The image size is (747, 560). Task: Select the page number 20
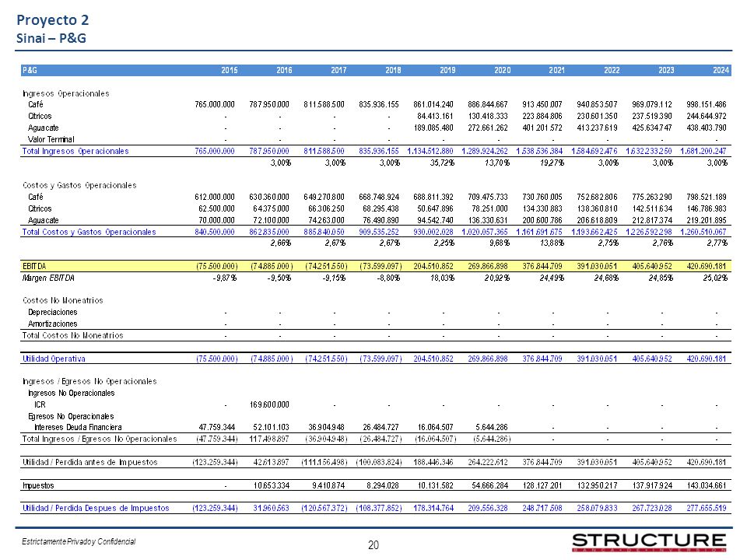coord(373,545)
